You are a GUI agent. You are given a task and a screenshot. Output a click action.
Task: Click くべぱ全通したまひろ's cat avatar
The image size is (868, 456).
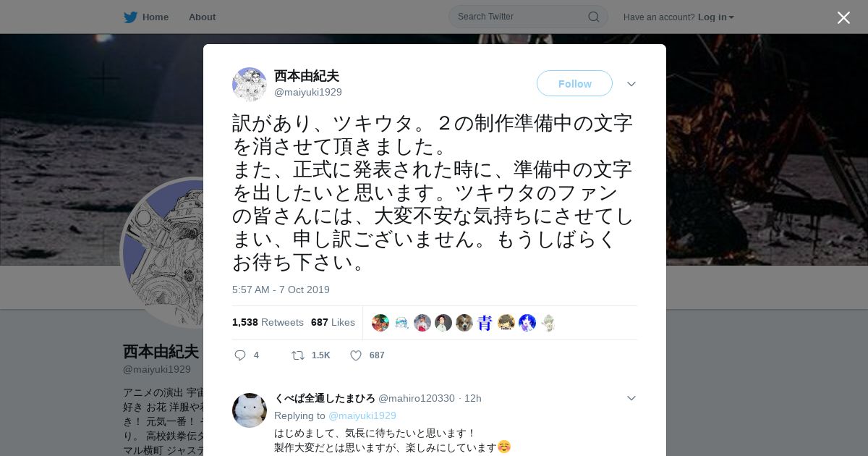(x=250, y=410)
